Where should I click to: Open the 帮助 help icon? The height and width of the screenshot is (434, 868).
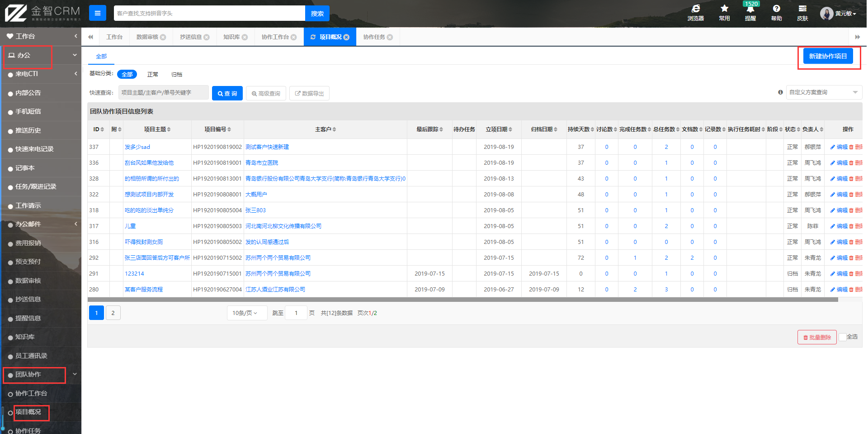click(x=776, y=13)
